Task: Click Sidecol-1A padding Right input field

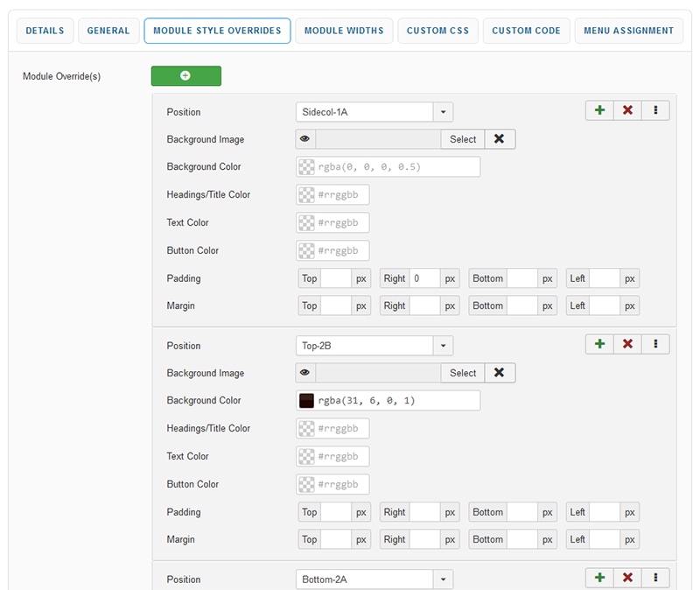Action: coord(424,278)
